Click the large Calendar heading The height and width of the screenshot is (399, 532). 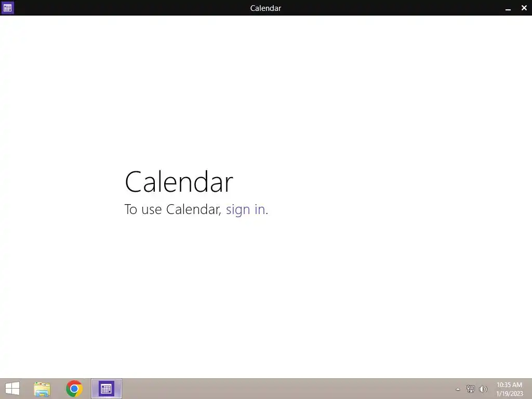click(x=179, y=182)
